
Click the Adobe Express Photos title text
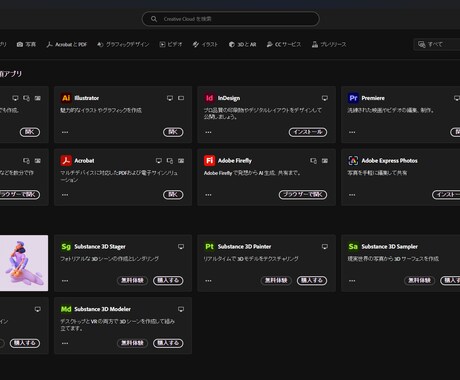click(x=389, y=161)
